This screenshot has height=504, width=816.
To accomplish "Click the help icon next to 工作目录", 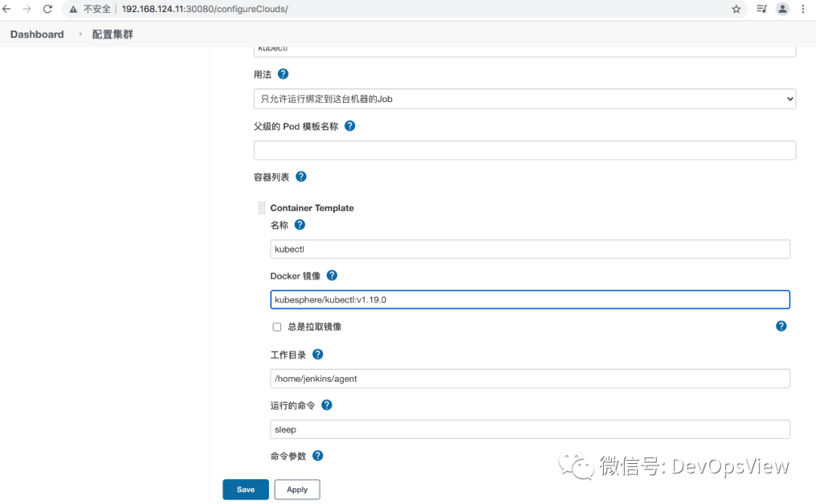I will [317, 354].
